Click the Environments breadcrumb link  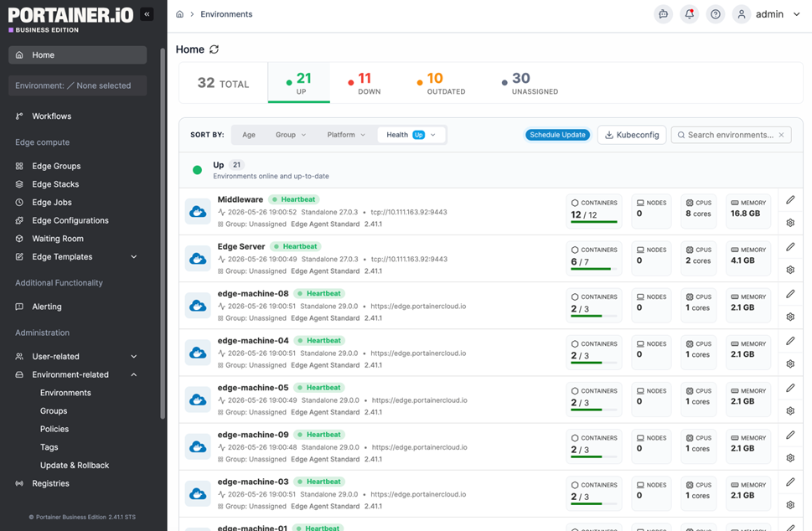pos(226,14)
